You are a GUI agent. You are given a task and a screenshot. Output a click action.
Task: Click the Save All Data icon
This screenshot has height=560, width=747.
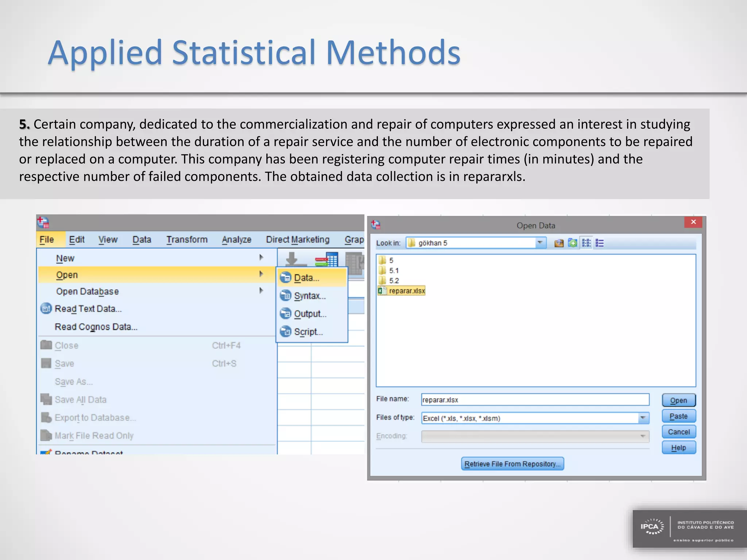click(46, 399)
